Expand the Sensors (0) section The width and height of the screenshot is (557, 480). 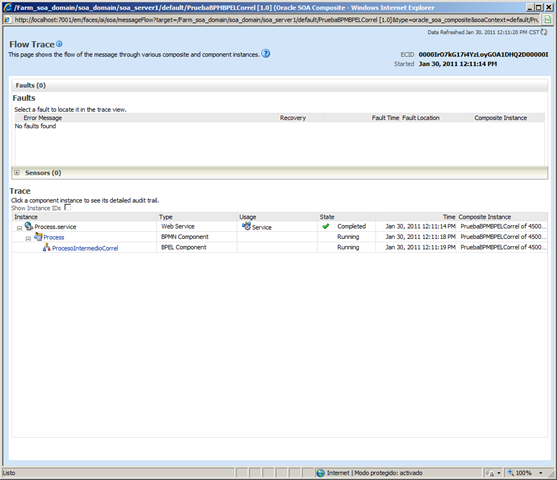click(17, 173)
